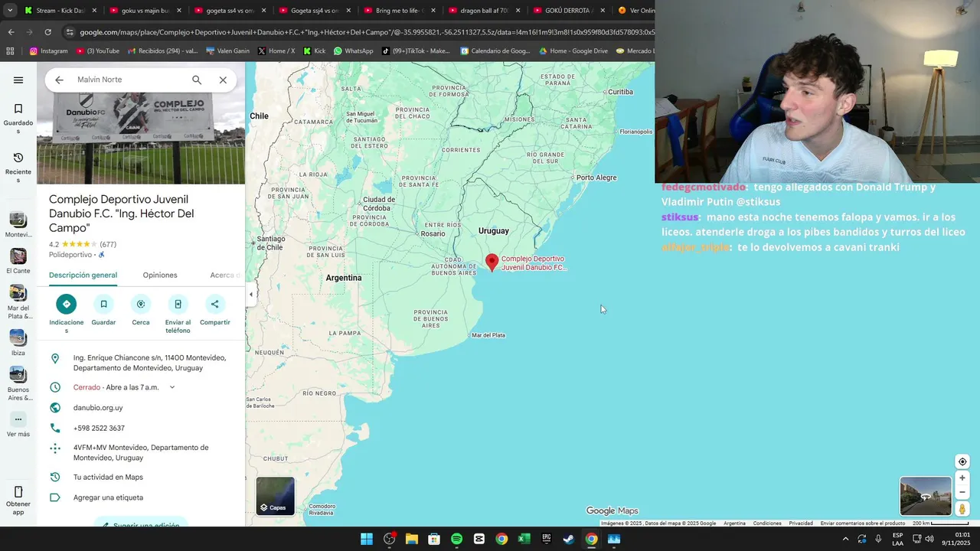Open the Ver más recents overflow button
The height and width of the screenshot is (551, 980).
[x=18, y=419]
